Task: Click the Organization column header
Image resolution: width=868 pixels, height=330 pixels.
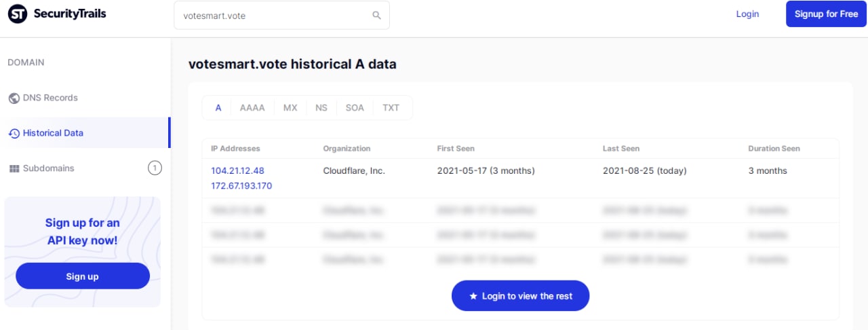Action: point(347,149)
